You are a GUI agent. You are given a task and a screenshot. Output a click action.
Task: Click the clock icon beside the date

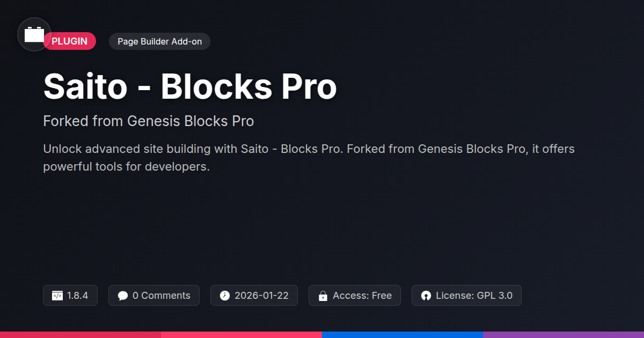tap(225, 296)
